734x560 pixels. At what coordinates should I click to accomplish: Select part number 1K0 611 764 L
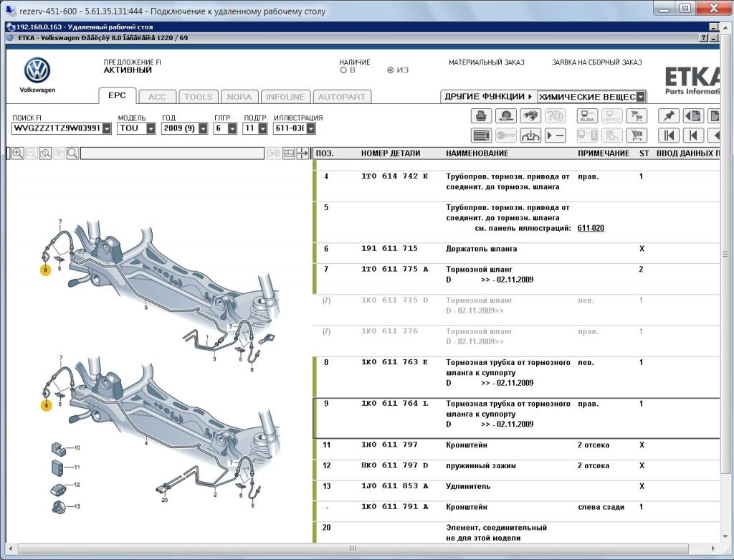point(395,404)
